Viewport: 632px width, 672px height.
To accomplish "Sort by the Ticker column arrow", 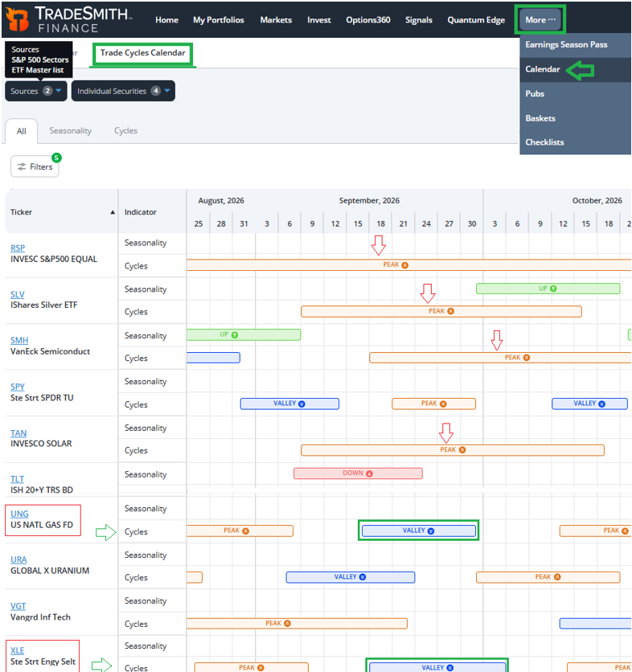I will tap(113, 212).
